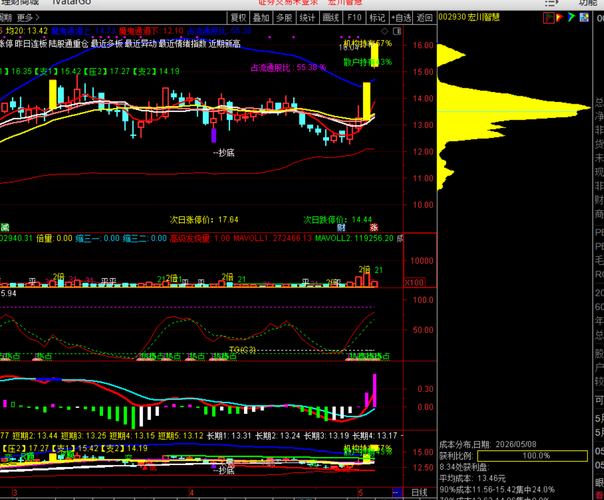The image size is (604, 500).
Task: Open the list menu icon in the title bar
Action: (x=551, y=3)
